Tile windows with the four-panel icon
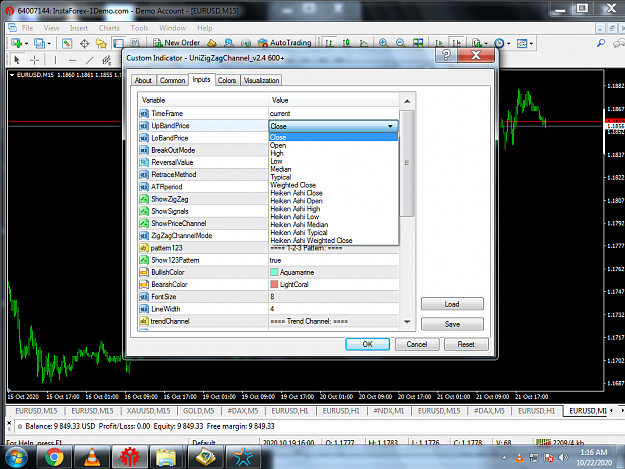 [x=418, y=43]
